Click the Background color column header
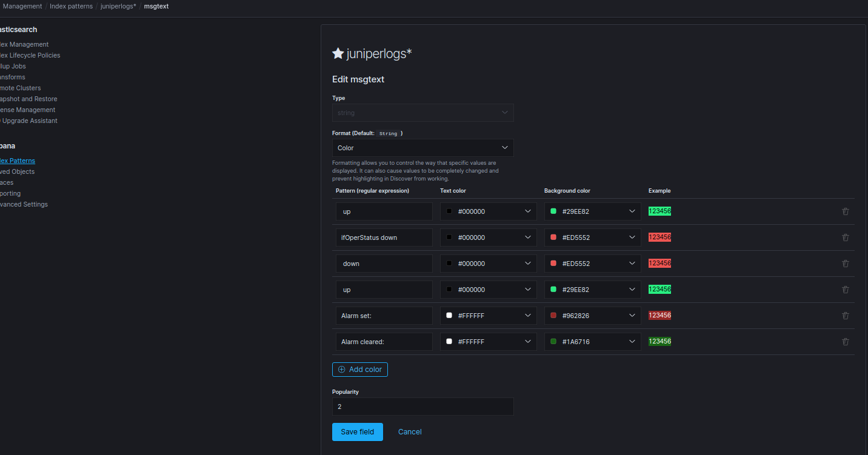The width and height of the screenshot is (868, 455). (567, 191)
